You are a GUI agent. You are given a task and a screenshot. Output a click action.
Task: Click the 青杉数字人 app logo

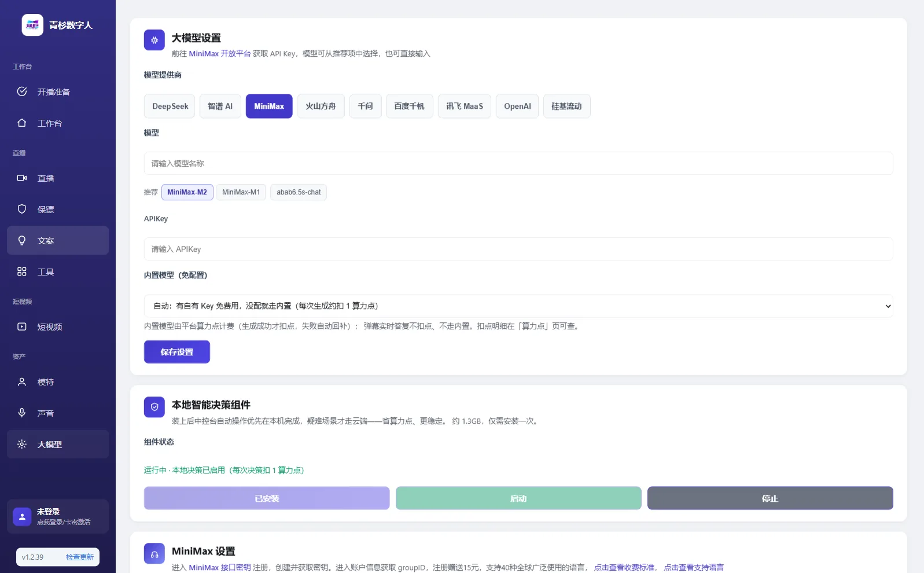coord(32,25)
